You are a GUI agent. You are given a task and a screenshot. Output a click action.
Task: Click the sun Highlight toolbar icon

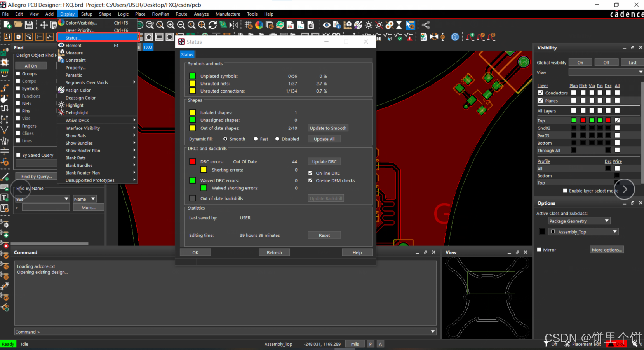pyautogui.click(x=369, y=25)
